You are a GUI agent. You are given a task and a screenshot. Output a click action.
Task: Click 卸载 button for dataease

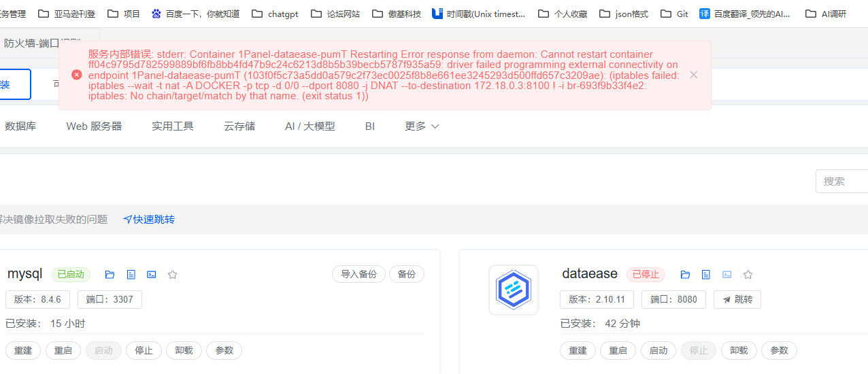pyautogui.click(x=739, y=350)
